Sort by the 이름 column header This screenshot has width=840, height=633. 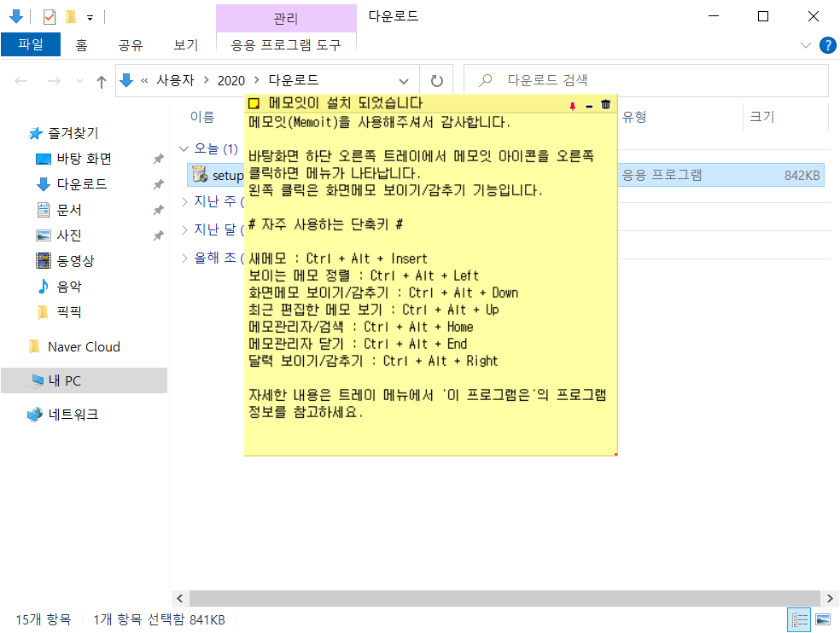pyautogui.click(x=202, y=117)
